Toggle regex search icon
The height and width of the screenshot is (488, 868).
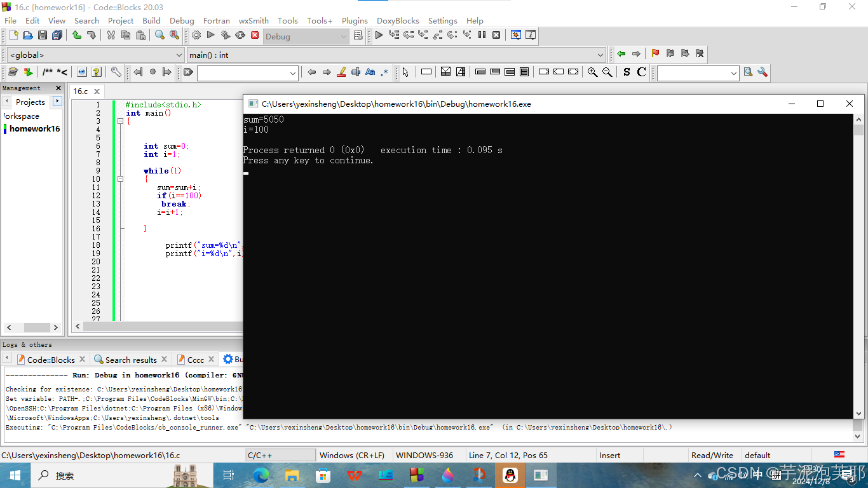pos(384,72)
